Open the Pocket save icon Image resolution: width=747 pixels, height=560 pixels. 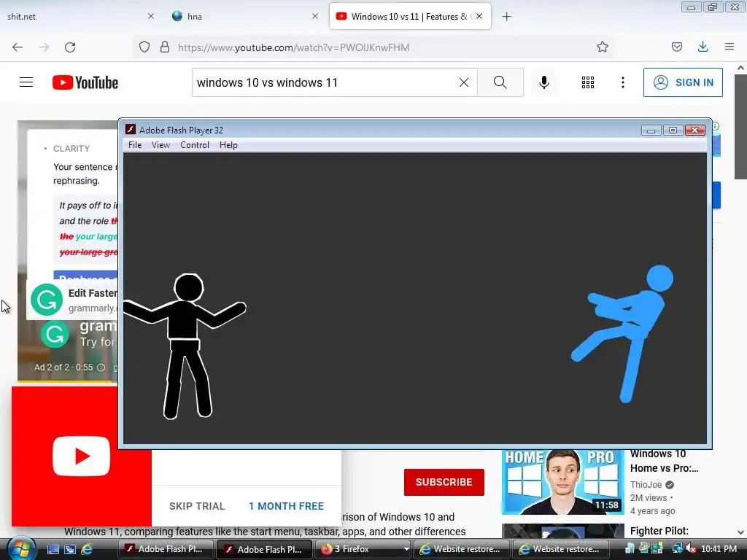click(677, 47)
